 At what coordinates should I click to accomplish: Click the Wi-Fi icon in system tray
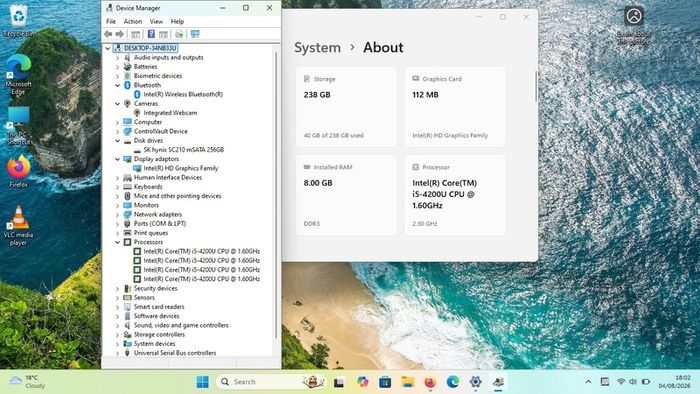[x=621, y=382]
